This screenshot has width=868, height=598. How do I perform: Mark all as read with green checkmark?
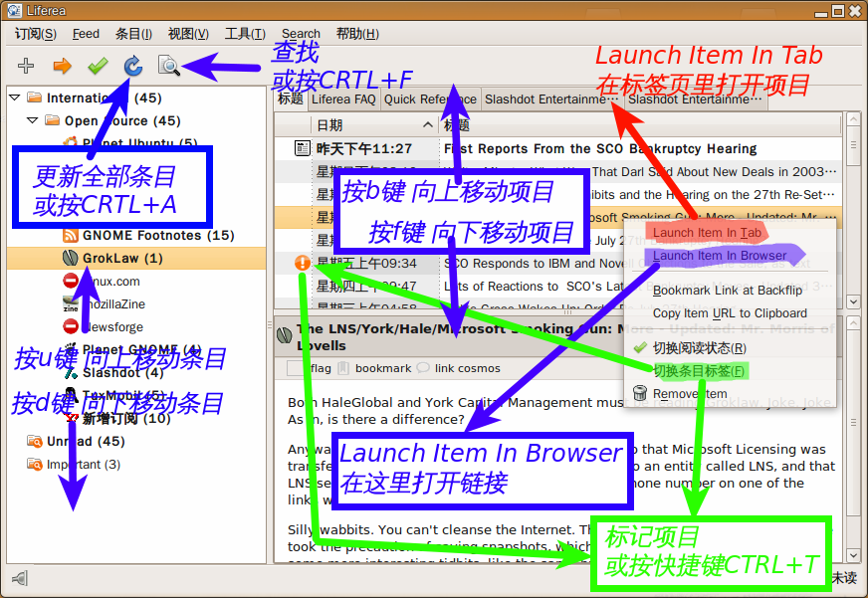[98, 66]
